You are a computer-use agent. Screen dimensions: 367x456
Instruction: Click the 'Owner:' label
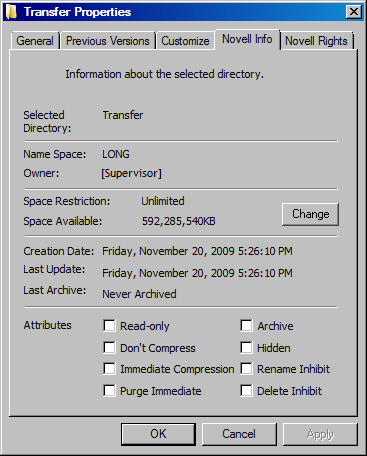coord(41,173)
